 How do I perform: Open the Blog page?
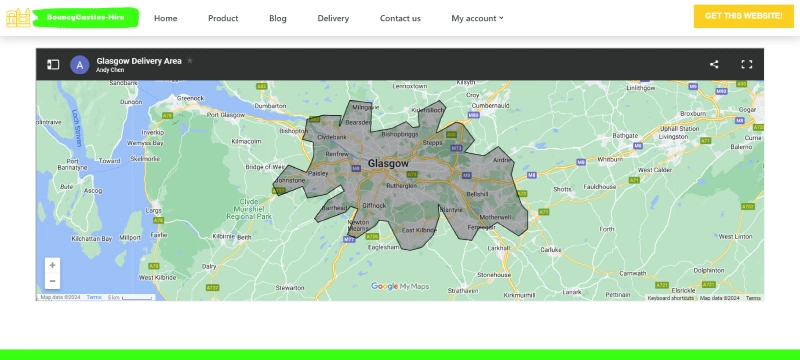click(278, 18)
